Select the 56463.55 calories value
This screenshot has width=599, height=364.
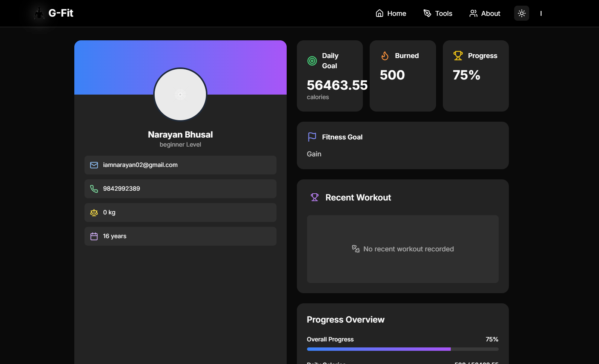point(337,85)
